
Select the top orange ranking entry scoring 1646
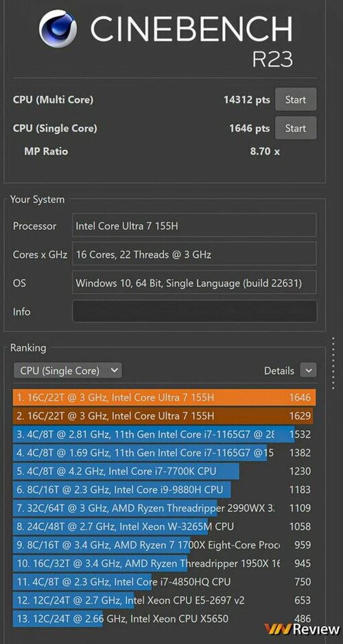click(x=164, y=397)
